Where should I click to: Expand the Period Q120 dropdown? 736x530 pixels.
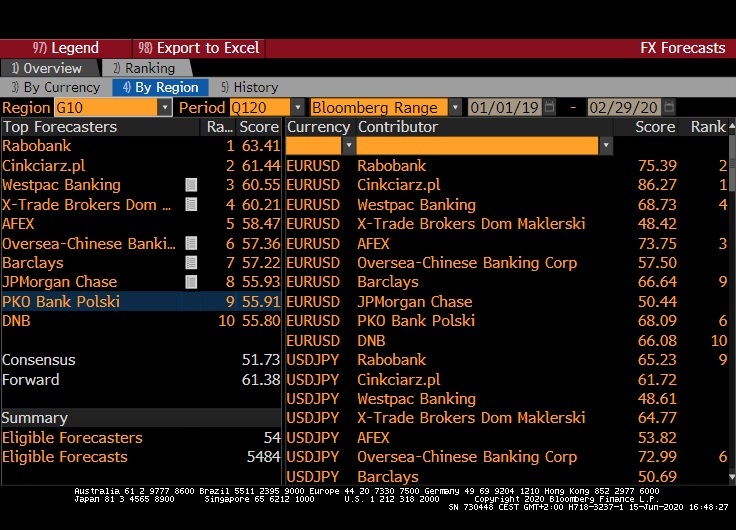pos(297,107)
